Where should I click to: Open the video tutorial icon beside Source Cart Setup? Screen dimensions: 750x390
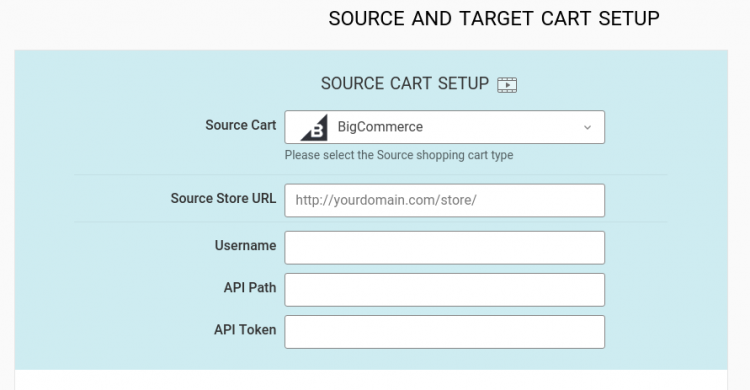coord(507,85)
